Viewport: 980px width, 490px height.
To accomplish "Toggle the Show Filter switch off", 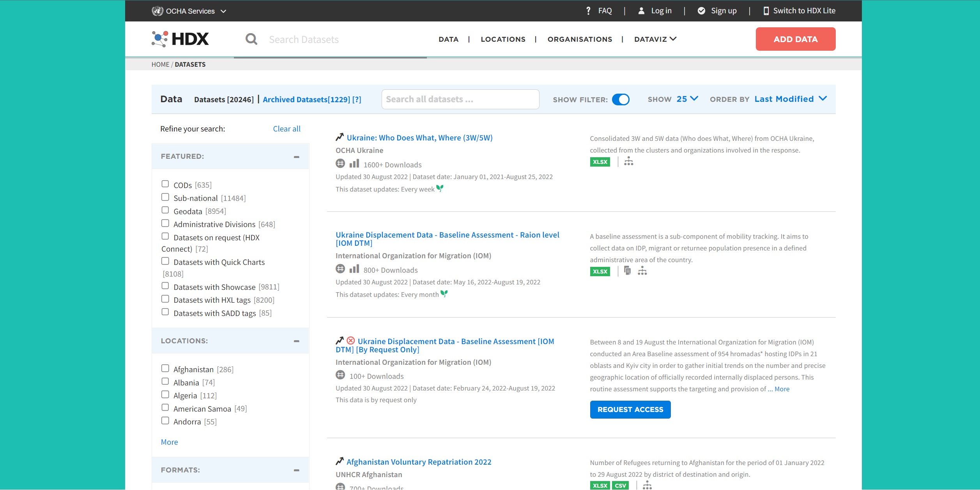I will [621, 99].
